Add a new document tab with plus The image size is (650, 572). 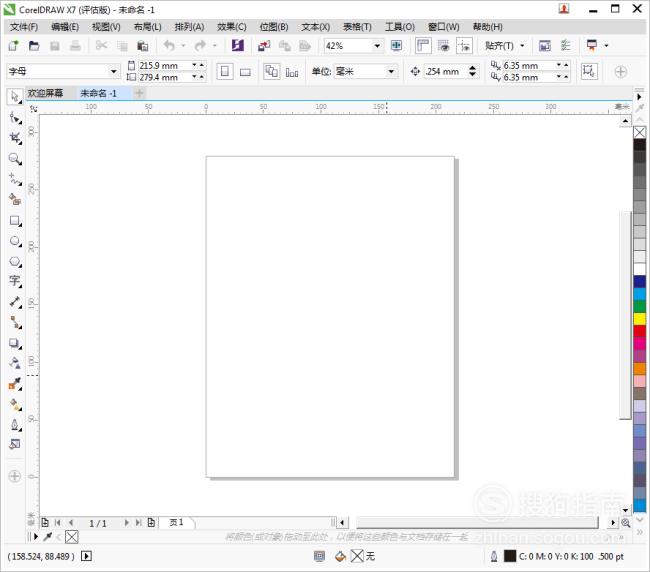139,93
